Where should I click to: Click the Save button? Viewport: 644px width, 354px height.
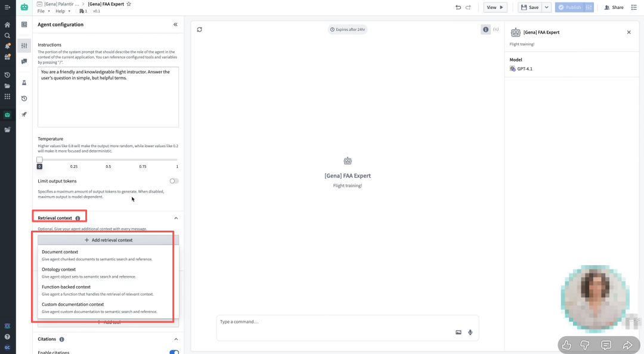click(x=530, y=7)
